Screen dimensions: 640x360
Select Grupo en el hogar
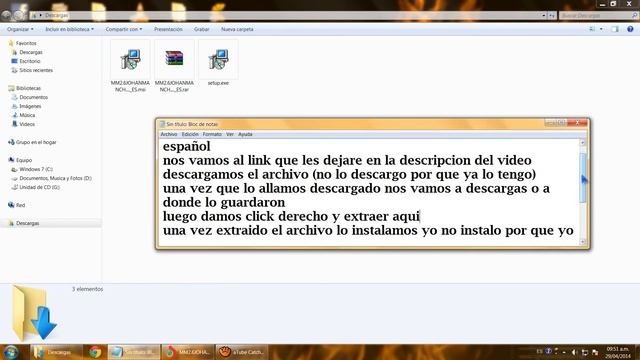(36, 142)
